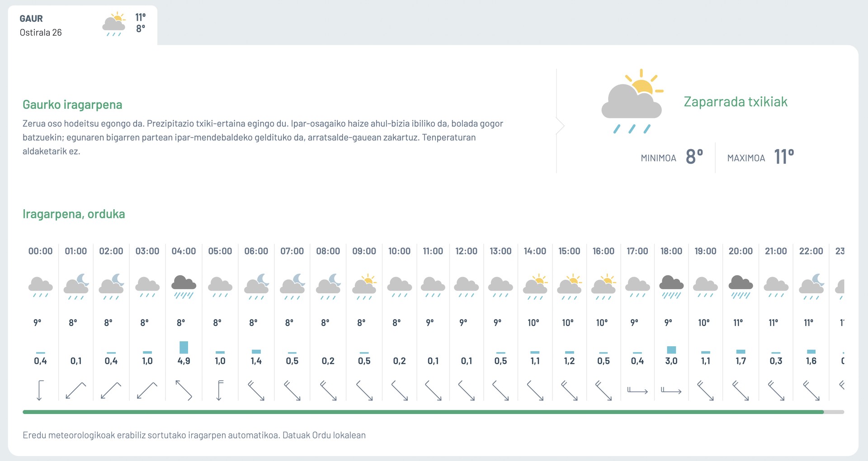868x461 pixels.
Task: Click the 05:00 wind barb arrow
Action: point(220,390)
